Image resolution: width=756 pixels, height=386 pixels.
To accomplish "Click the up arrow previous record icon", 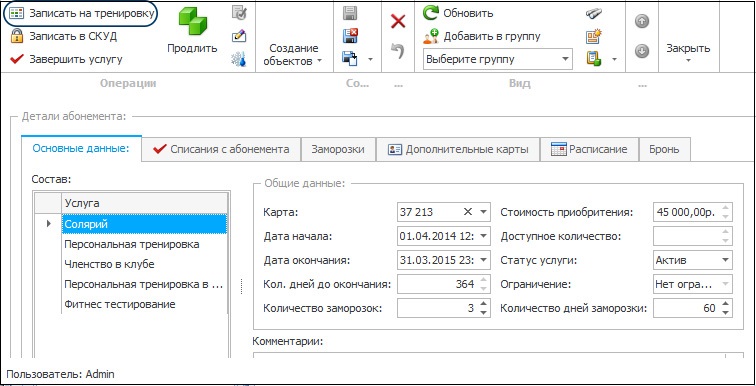I will coord(641,21).
